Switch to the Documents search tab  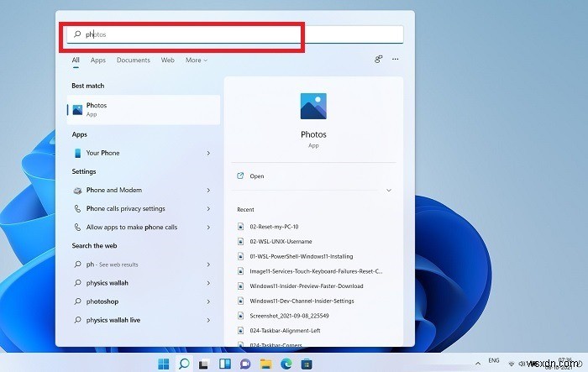pos(133,60)
